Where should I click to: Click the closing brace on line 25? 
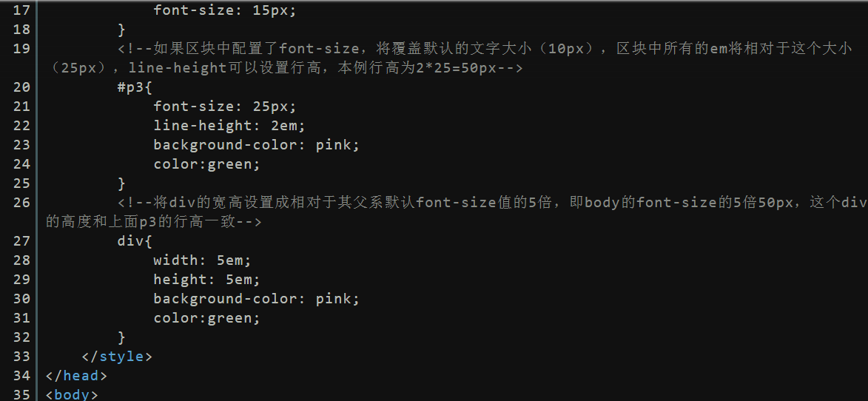coord(121,183)
